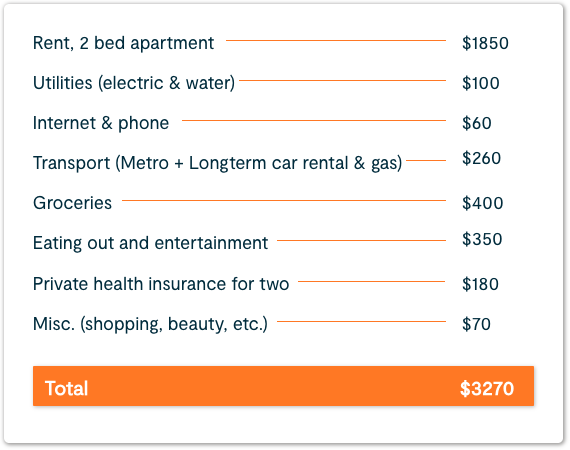This screenshot has height=450, width=570.
Task: Select the $400 groceries amount
Action: 482,203
